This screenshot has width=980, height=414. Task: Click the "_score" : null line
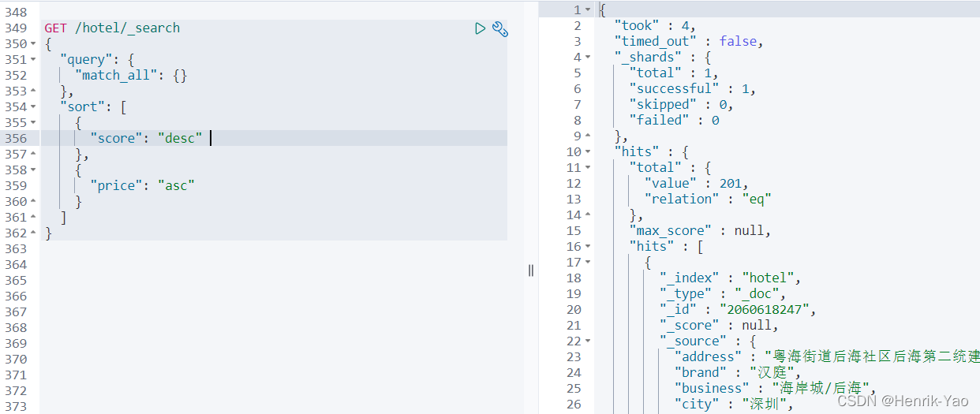719,325
